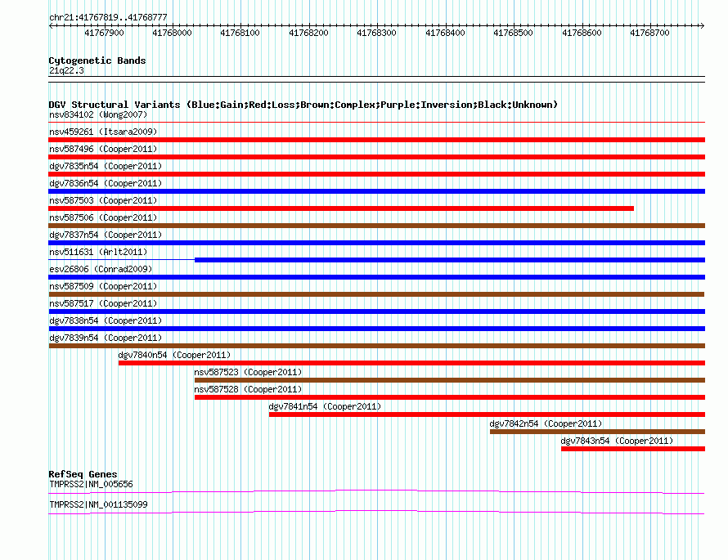The image size is (728, 560).
Task: Select the 41768700 scale label
Action: pyautogui.click(x=649, y=33)
